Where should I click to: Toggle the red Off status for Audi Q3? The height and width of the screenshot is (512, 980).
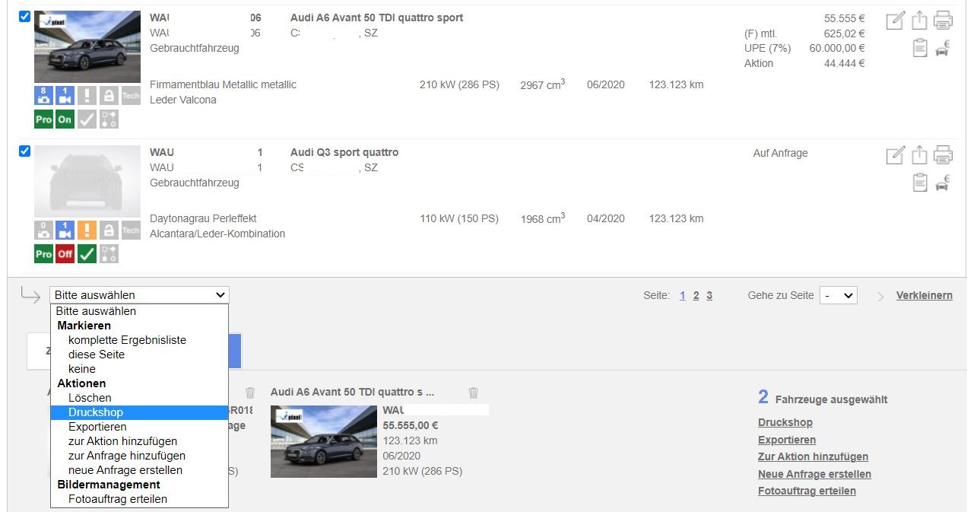point(65,254)
